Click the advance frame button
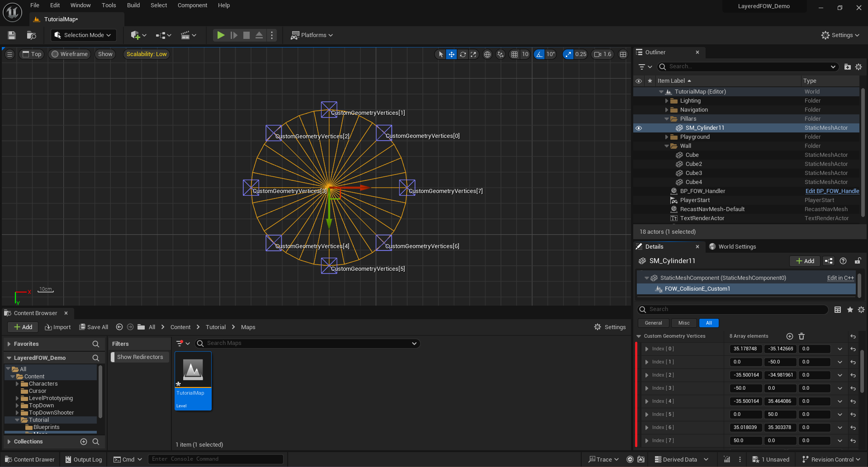The width and height of the screenshot is (868, 467). click(233, 35)
